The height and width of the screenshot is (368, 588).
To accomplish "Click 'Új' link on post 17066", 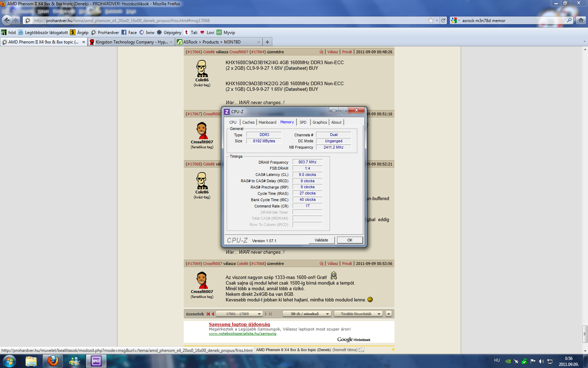I will pyautogui.click(x=321, y=52).
